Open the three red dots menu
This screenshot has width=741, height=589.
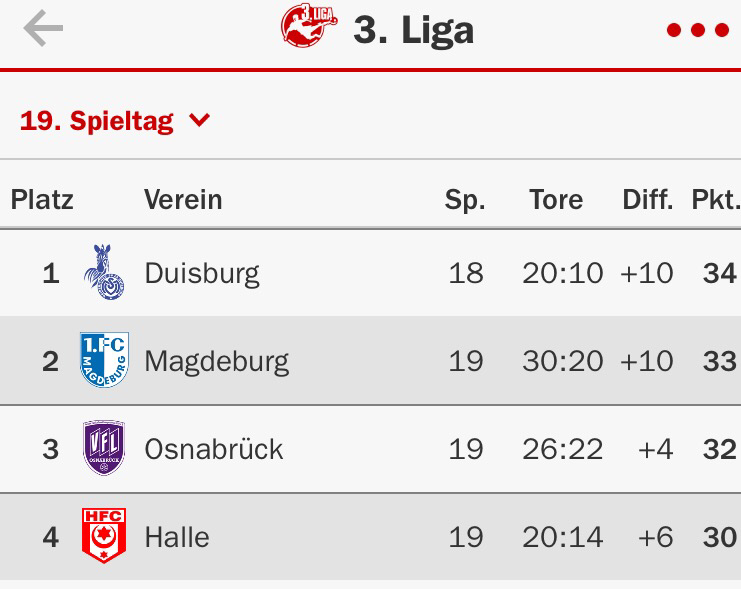click(x=698, y=30)
